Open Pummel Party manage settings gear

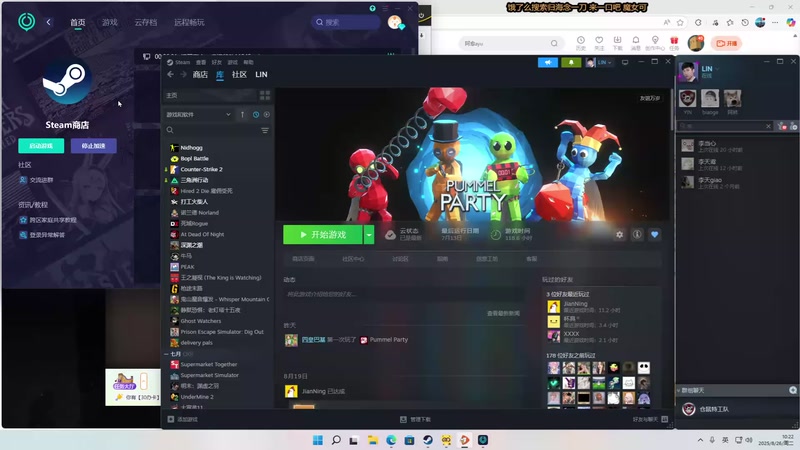point(619,235)
